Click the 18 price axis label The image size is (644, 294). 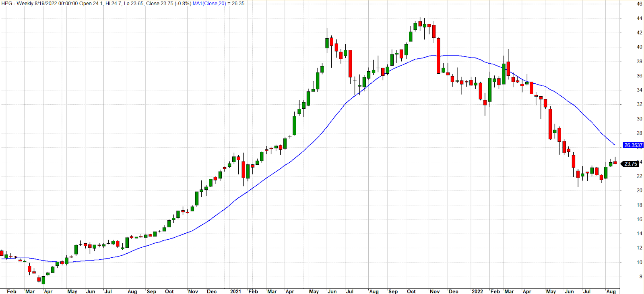tap(640, 205)
